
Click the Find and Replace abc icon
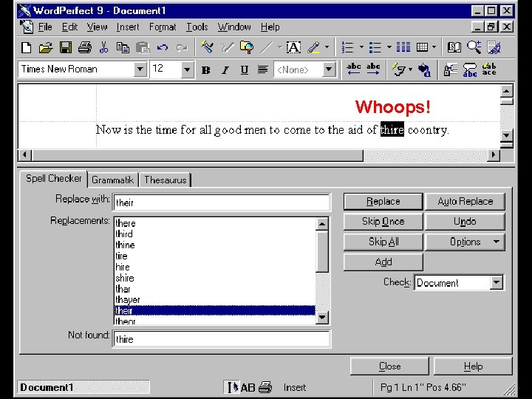470,70
